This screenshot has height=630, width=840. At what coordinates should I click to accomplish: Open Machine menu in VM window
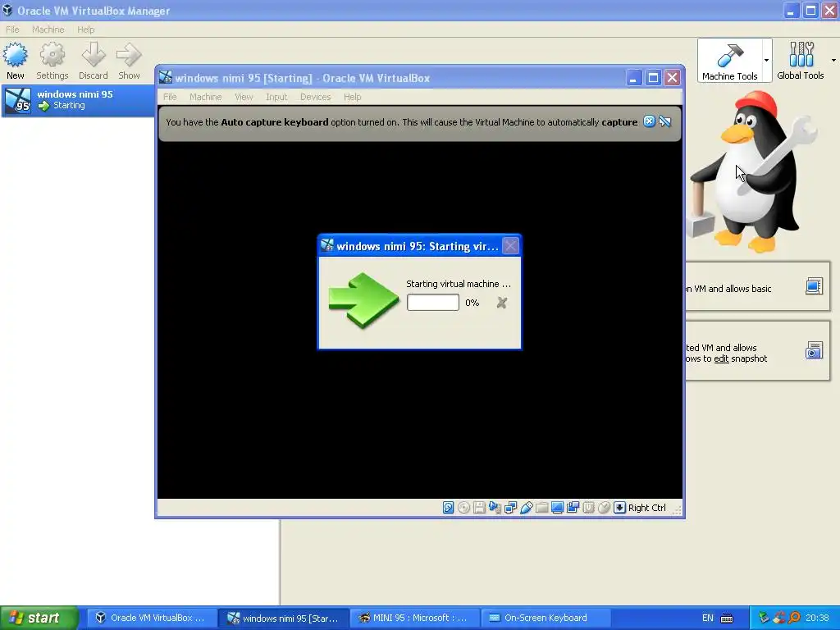[x=205, y=97]
